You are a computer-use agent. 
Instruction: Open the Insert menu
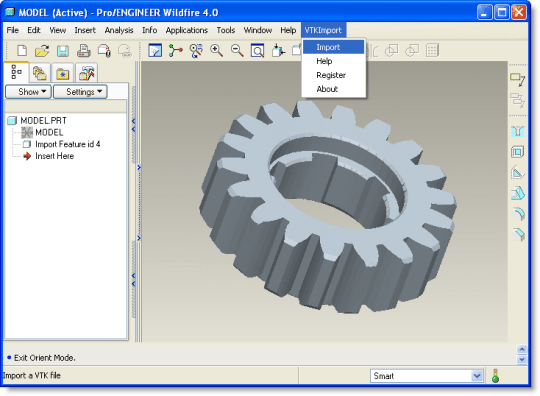tap(85, 30)
